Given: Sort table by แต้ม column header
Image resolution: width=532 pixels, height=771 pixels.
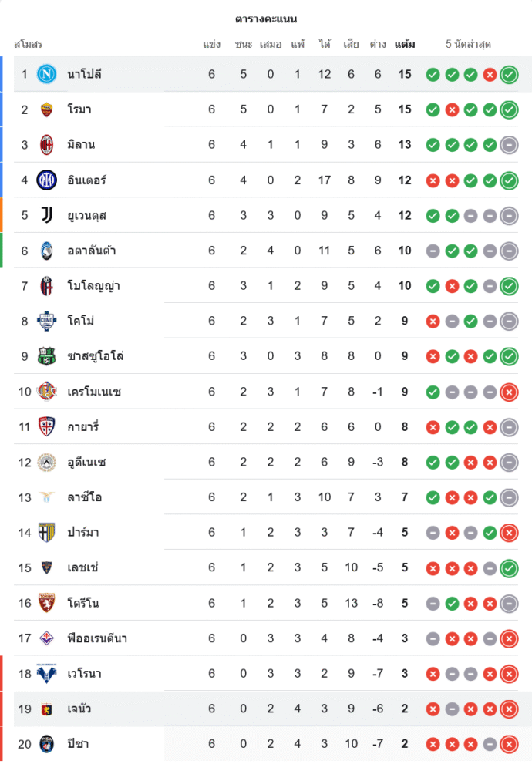Looking at the screenshot, I should 405,44.
